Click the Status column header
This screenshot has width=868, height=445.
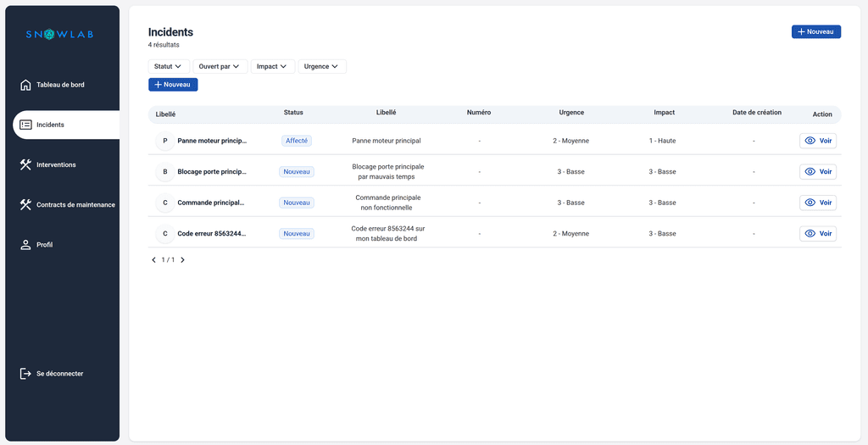(293, 113)
